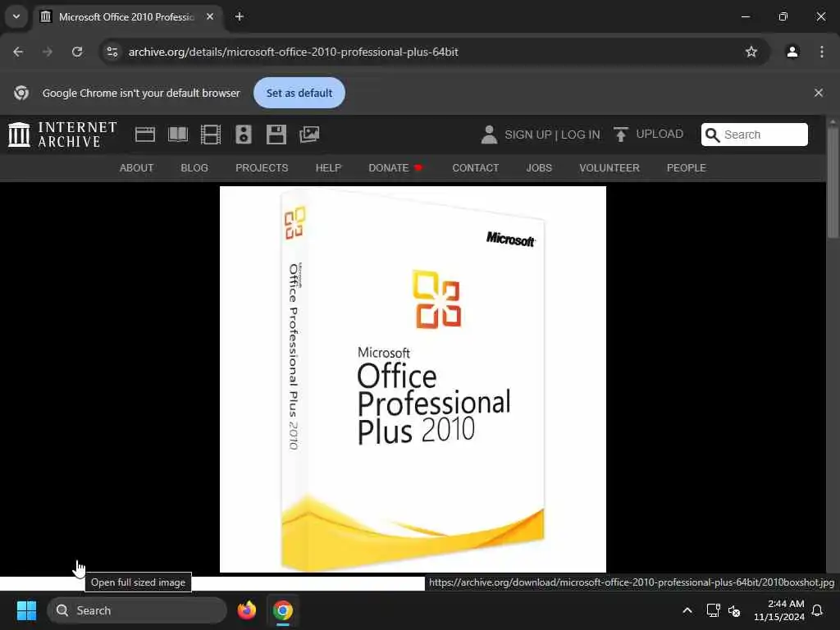Open Chrome three-dot menu
The height and width of the screenshot is (630, 840).
(822, 52)
